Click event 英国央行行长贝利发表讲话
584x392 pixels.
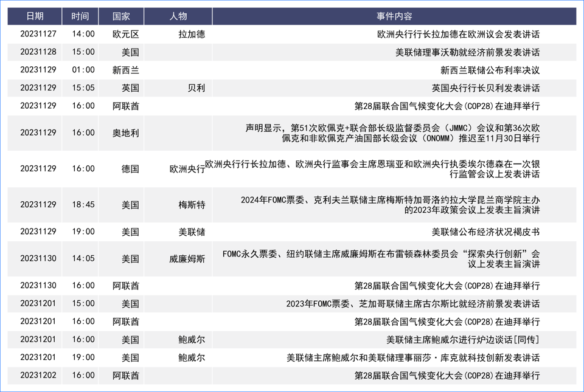[x=485, y=88]
